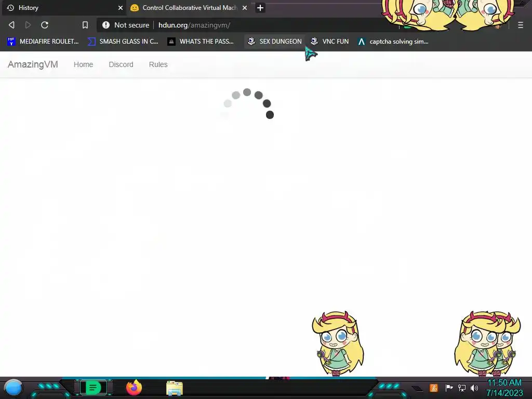Open a new tab with plus button

(x=260, y=8)
